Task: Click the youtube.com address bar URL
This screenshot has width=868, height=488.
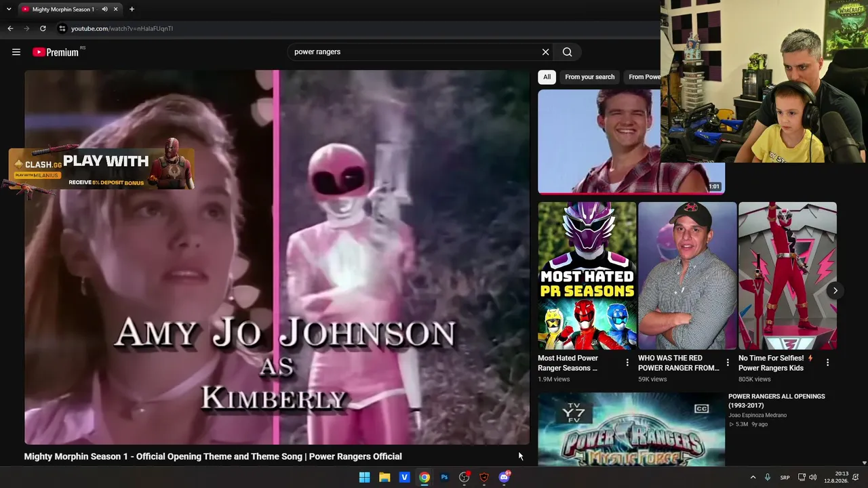Action: pos(122,28)
